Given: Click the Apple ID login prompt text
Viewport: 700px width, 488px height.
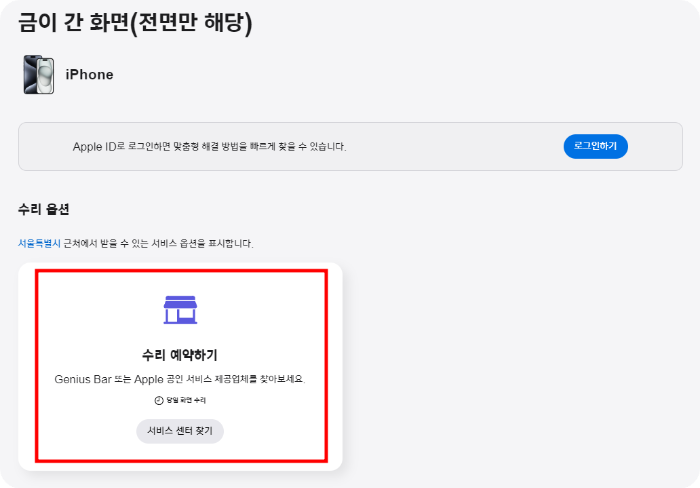Looking at the screenshot, I should click(x=209, y=146).
